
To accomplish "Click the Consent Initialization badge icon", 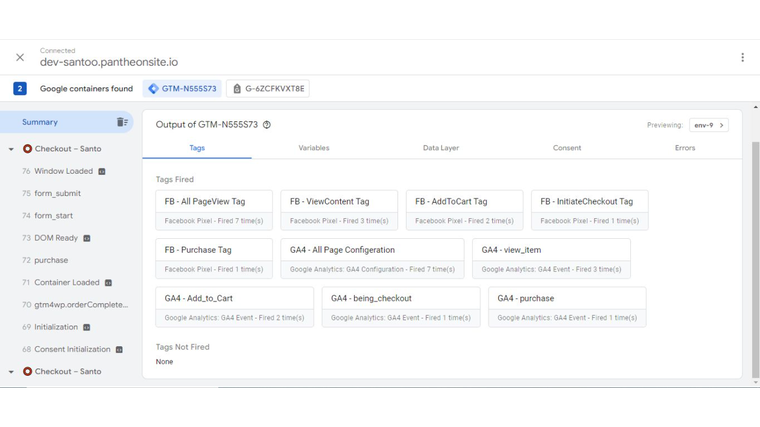I will [x=119, y=349].
